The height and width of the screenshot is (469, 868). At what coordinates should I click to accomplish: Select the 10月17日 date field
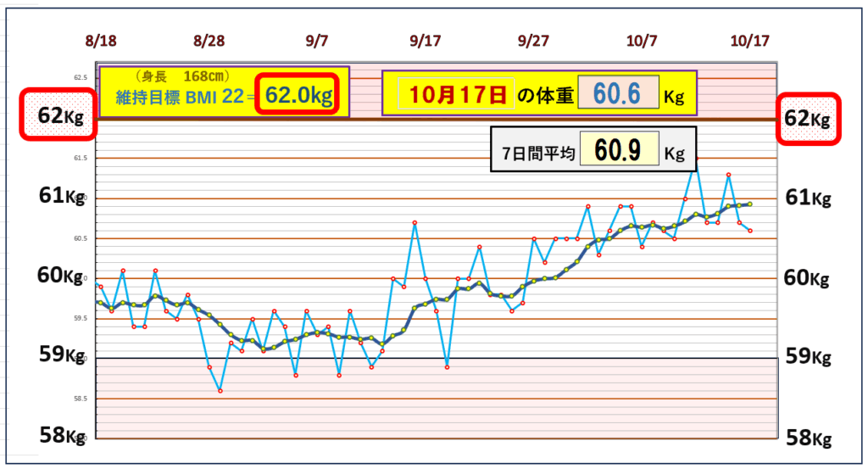(x=456, y=96)
